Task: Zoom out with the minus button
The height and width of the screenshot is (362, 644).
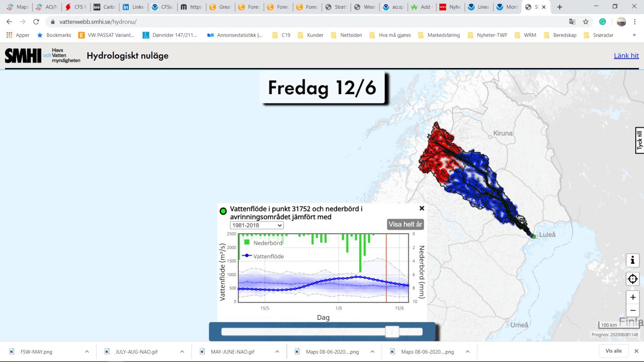Action: 632,311
